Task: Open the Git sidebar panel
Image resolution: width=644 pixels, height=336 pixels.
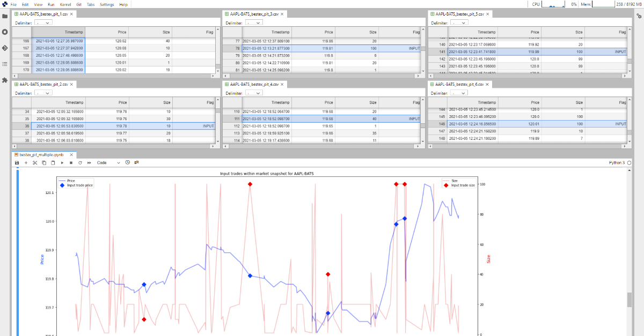Action: (5, 48)
